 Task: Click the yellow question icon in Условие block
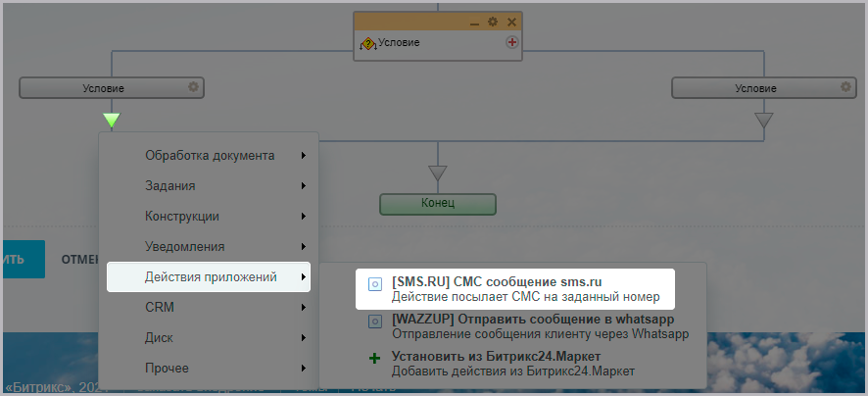[x=368, y=43]
